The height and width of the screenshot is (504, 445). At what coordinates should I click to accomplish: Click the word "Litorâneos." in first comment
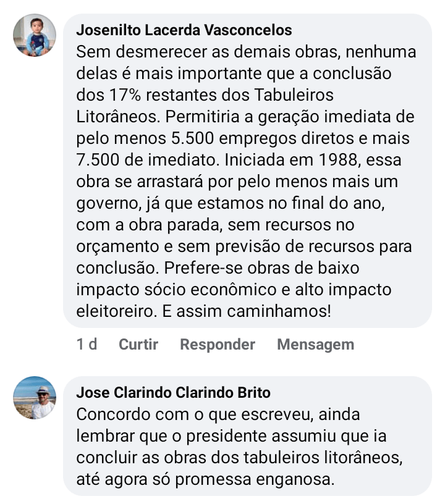point(116,117)
